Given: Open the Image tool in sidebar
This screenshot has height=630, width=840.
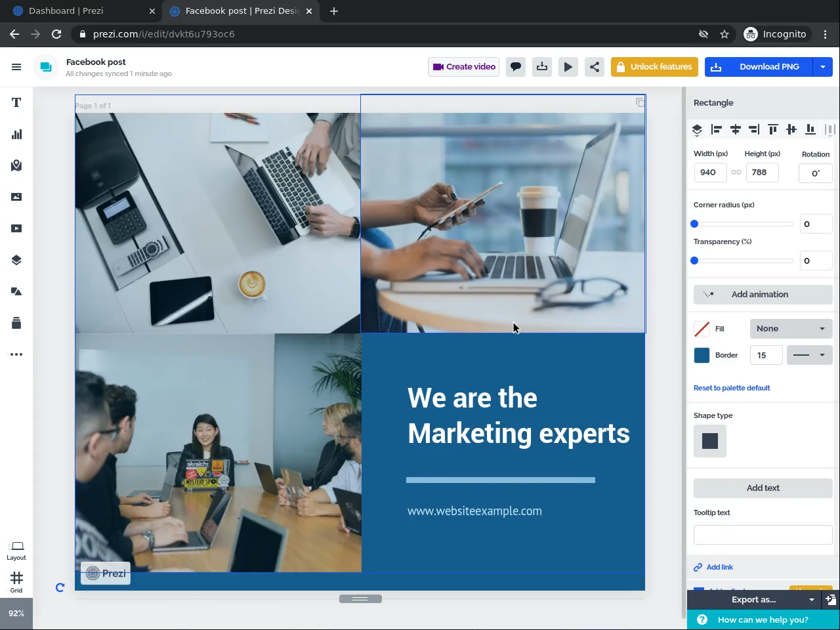Looking at the screenshot, I should [x=16, y=197].
